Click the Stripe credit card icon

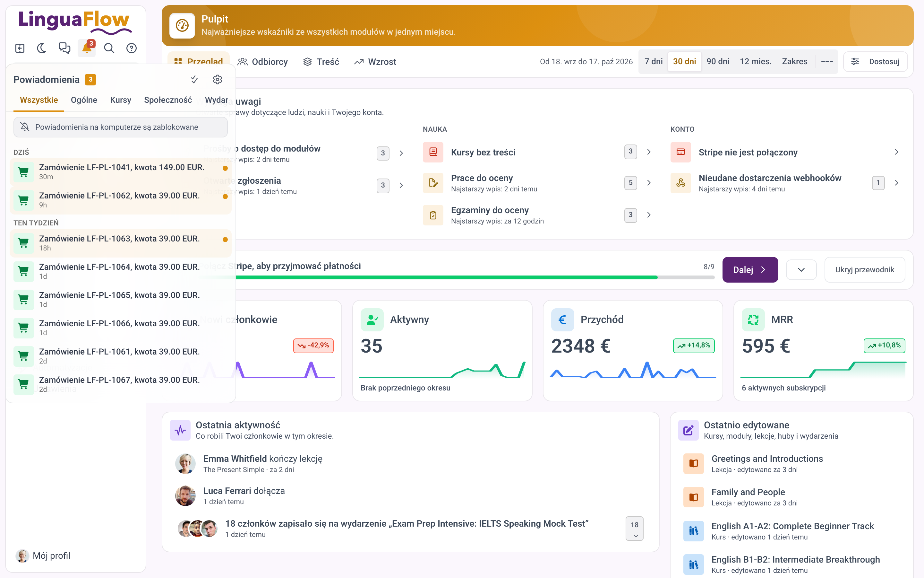coord(681,152)
